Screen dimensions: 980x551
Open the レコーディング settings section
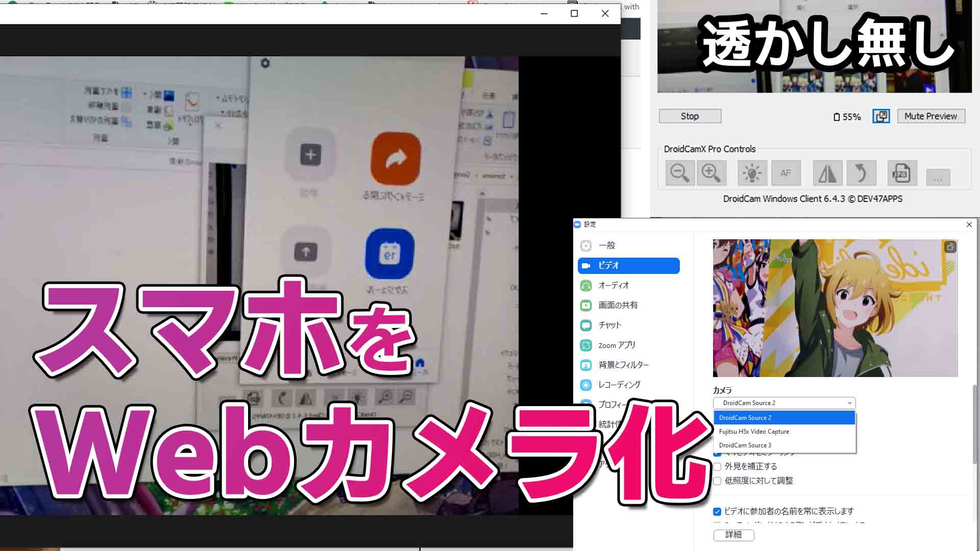[629, 385]
